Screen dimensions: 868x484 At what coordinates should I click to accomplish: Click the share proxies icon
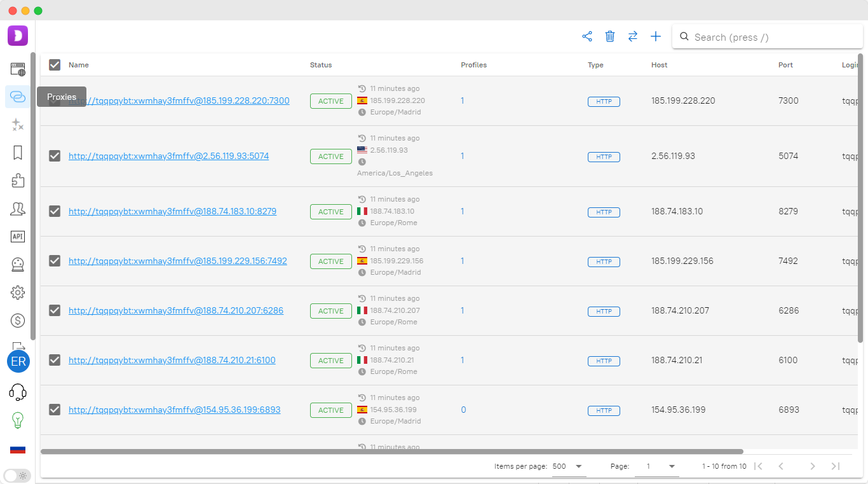[x=587, y=37]
